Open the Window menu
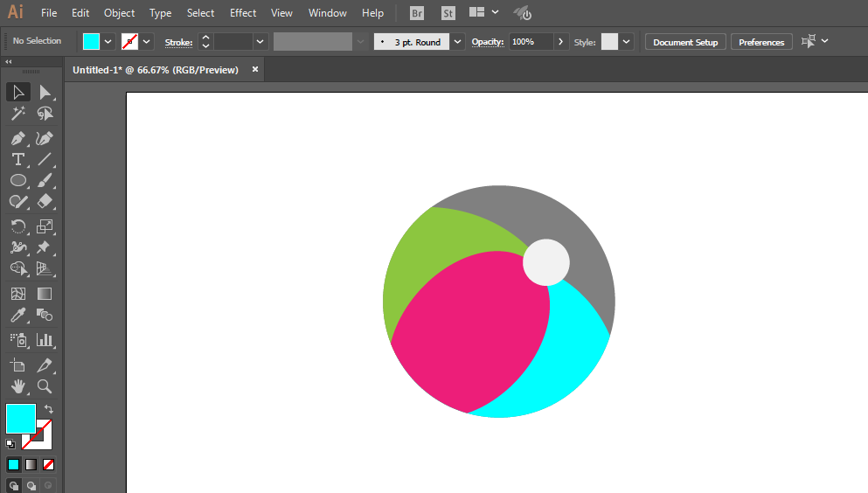Viewport: 868px width, 493px height. [x=327, y=13]
